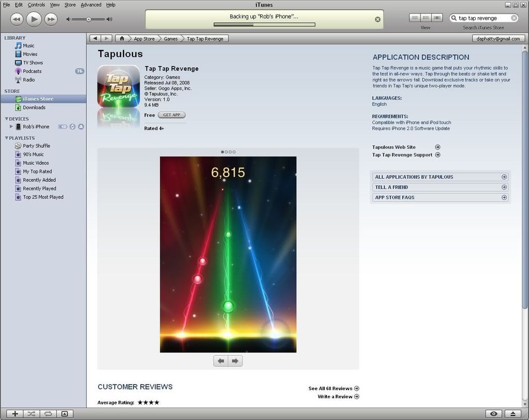
Task: Click TELL A FRIEND
Action: (441, 187)
